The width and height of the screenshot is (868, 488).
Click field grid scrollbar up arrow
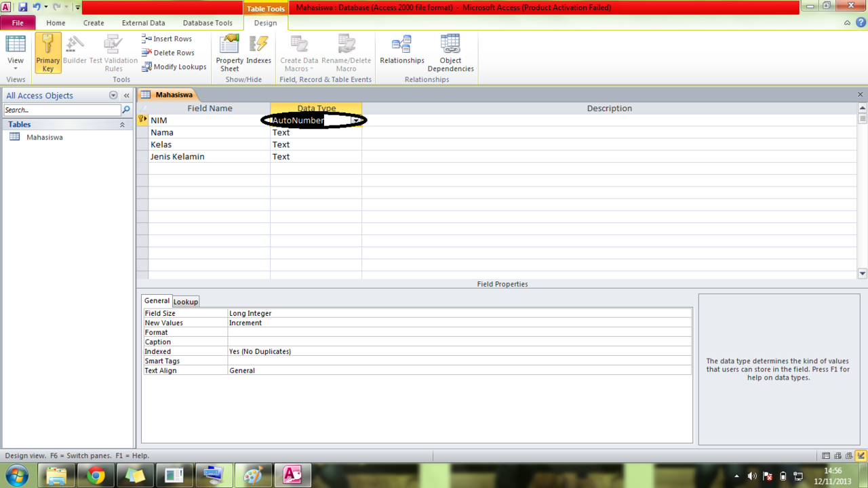coord(863,108)
